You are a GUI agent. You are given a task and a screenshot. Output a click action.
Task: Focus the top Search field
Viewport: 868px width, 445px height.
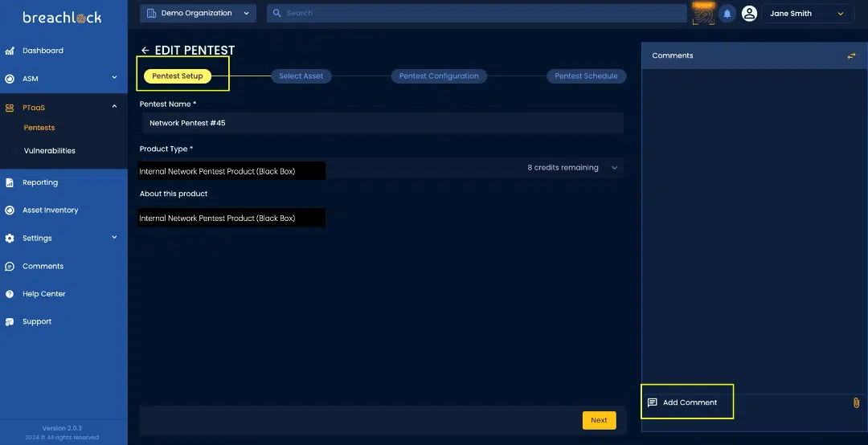coord(477,14)
